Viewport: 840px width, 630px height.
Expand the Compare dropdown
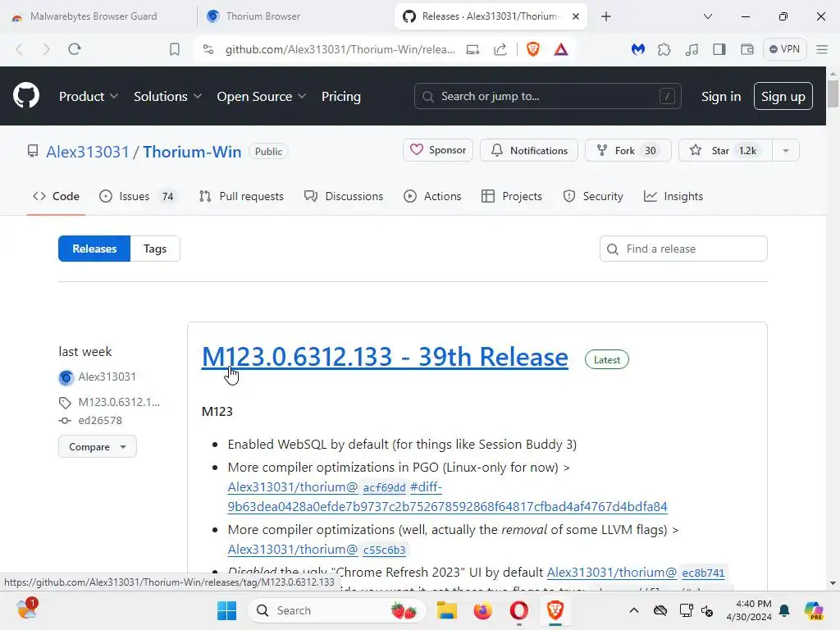97,447
